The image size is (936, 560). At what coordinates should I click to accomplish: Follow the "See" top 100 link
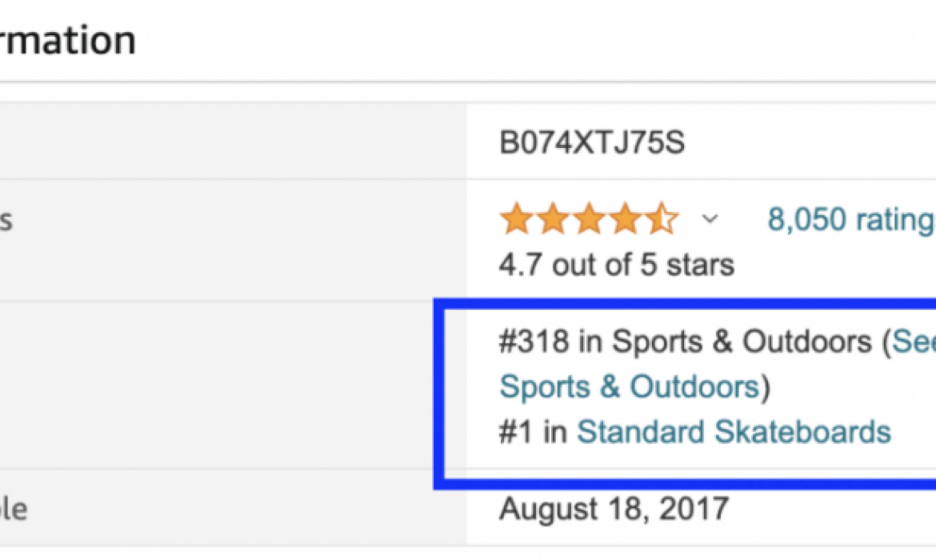(x=914, y=342)
